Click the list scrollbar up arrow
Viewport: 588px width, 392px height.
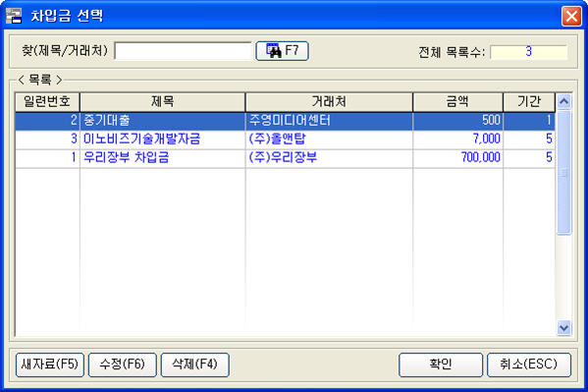pos(564,101)
